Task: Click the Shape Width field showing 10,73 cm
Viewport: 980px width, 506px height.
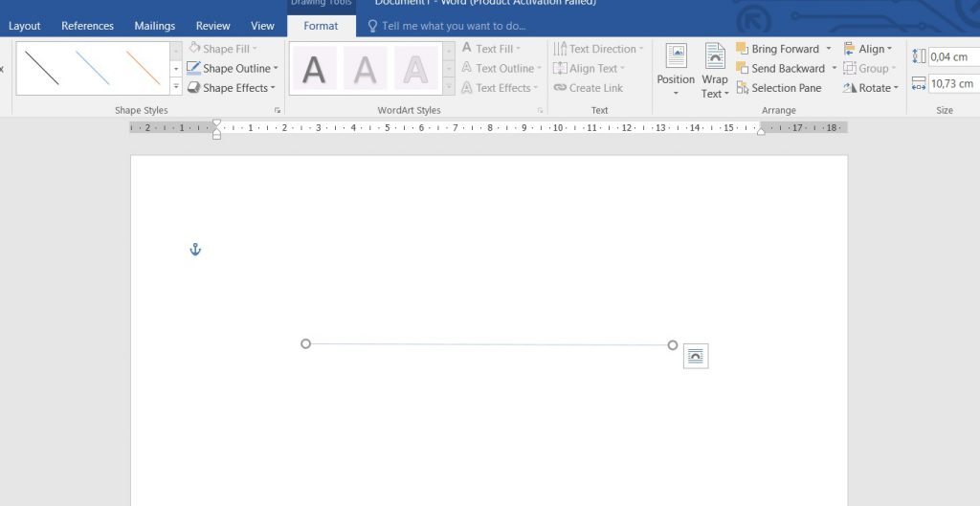Action: [954, 83]
